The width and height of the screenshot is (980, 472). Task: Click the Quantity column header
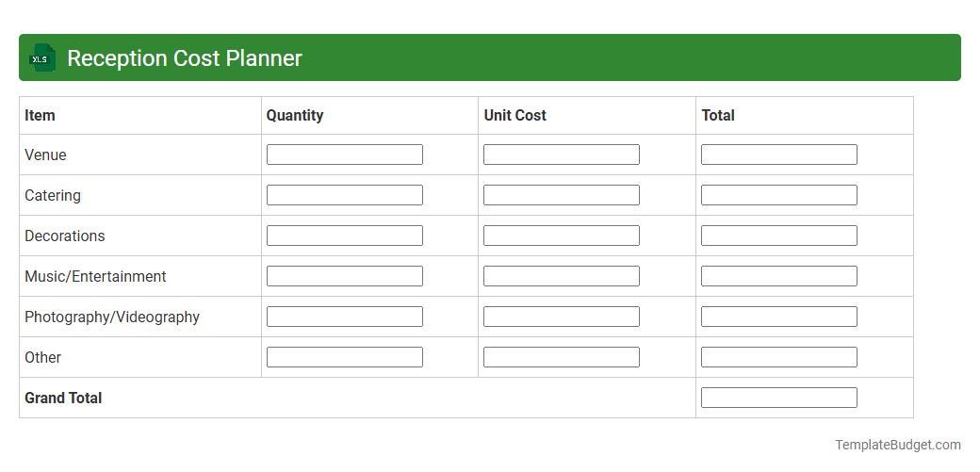(x=295, y=116)
